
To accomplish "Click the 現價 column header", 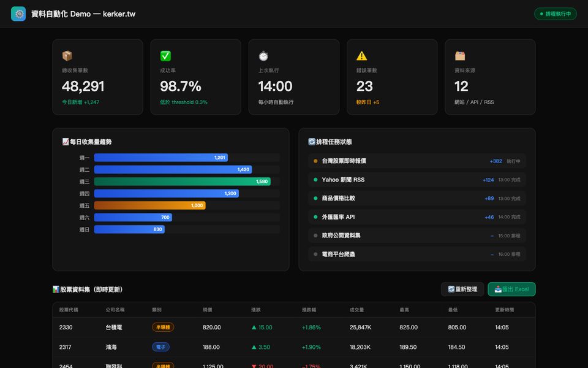I will 208,310.
